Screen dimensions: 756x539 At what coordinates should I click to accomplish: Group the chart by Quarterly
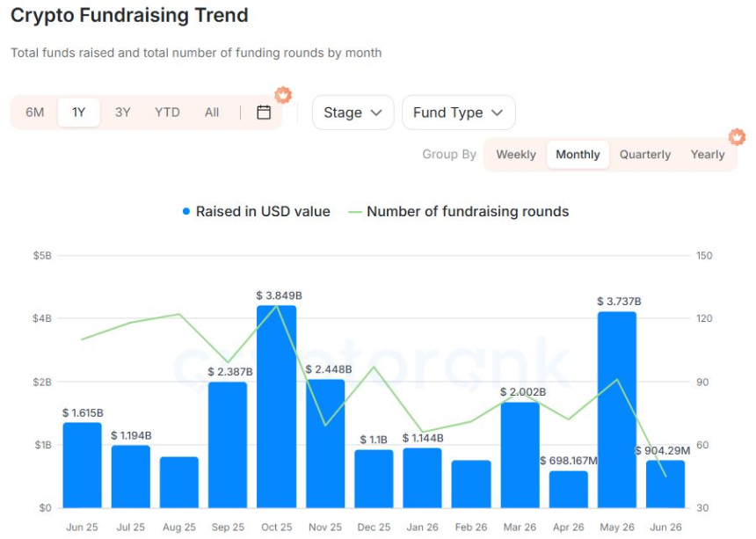tap(645, 154)
